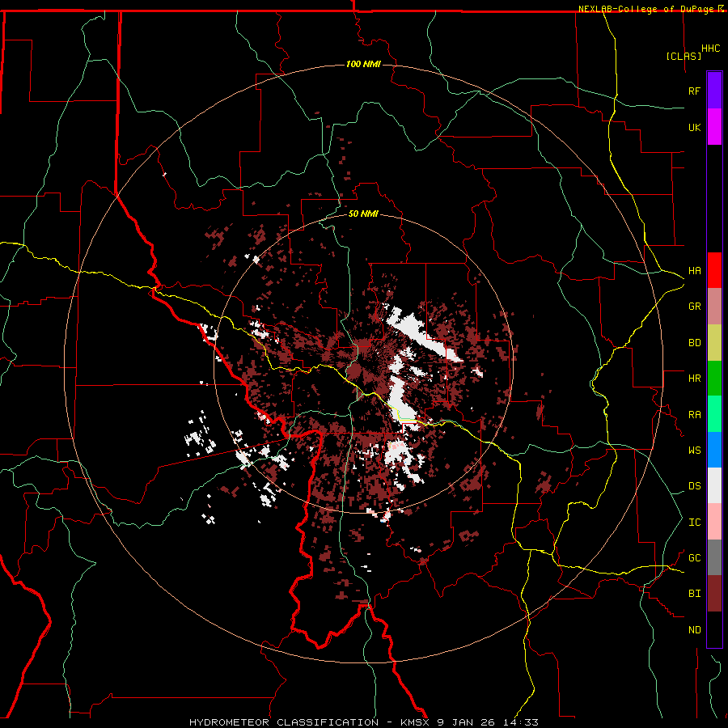Click the HR green legend swatch

(714, 379)
